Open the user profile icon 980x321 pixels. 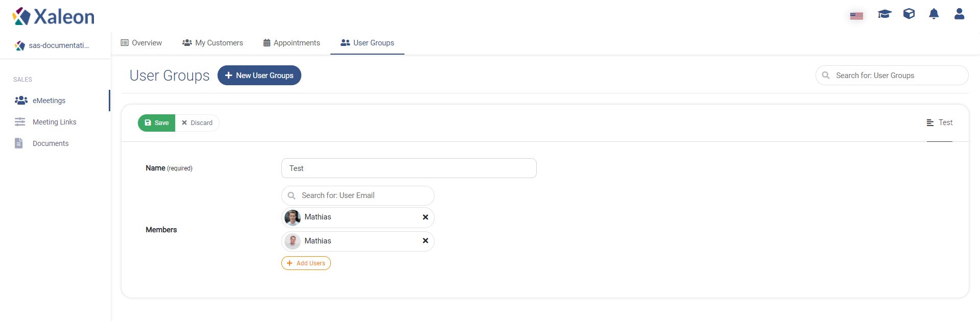pyautogui.click(x=959, y=14)
